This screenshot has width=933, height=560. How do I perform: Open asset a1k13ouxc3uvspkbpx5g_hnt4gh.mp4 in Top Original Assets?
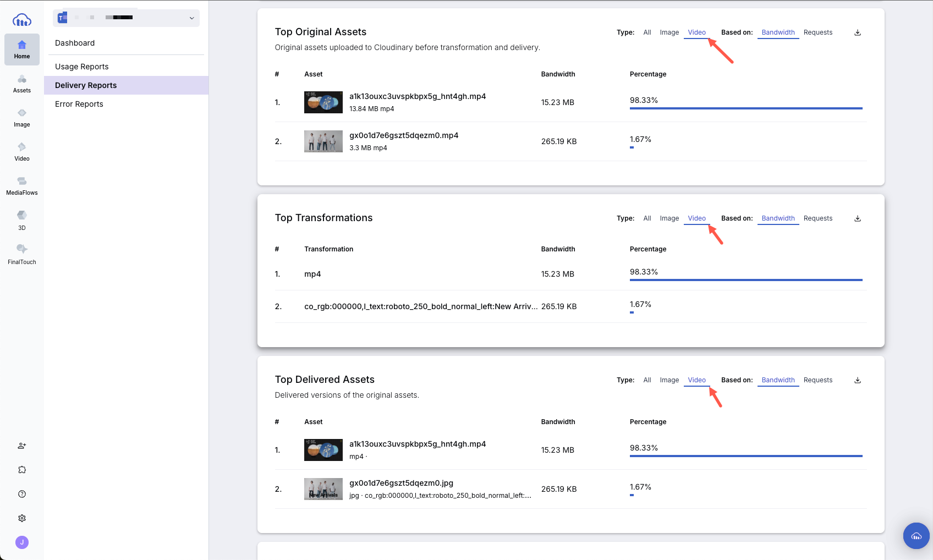pyautogui.click(x=417, y=96)
